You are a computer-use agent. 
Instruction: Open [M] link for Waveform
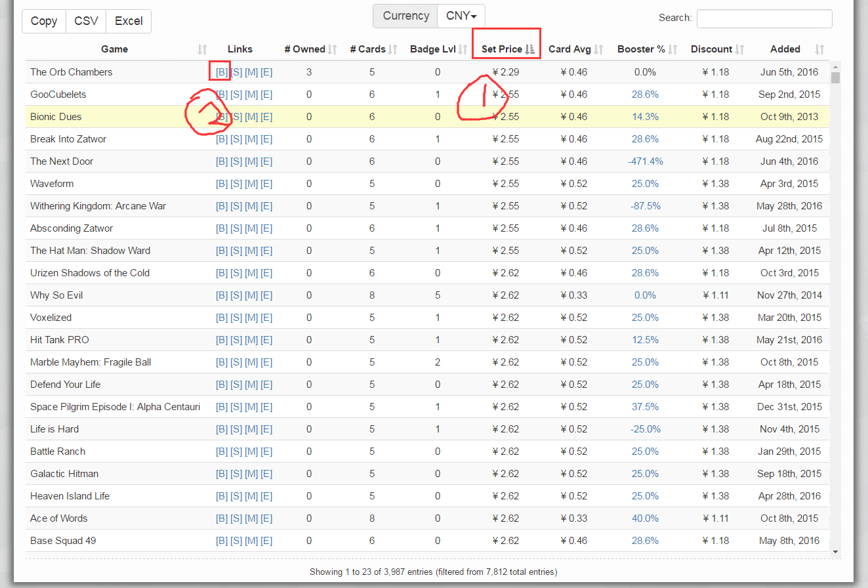pyautogui.click(x=251, y=184)
